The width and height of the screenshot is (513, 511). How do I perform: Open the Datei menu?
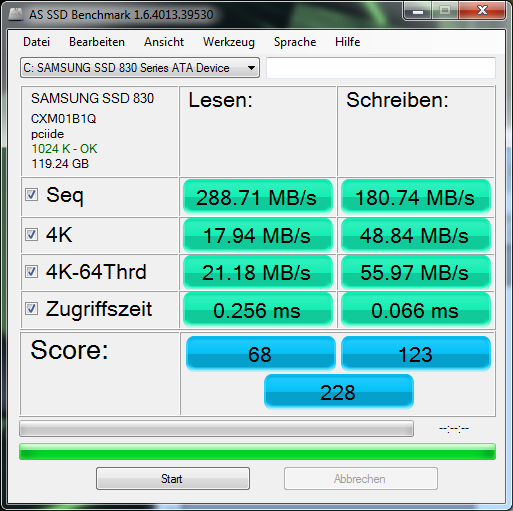37,42
